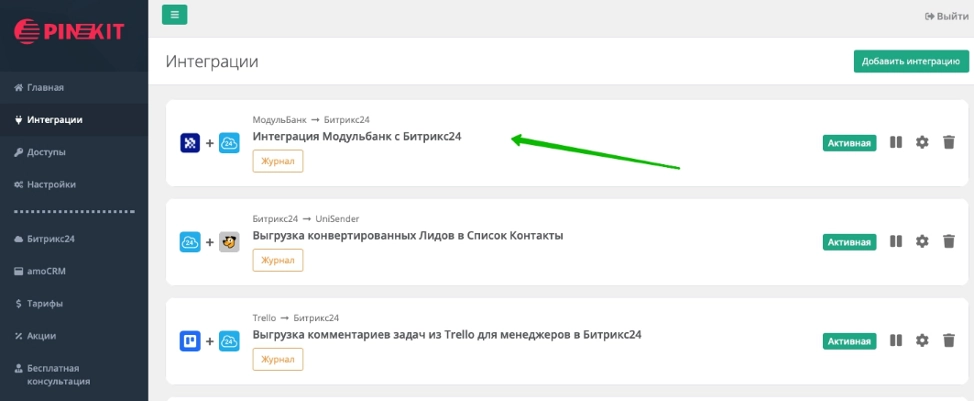974x402 pixels.
Task: Click Активная status badge of Модульбанк integration
Action: click(849, 143)
